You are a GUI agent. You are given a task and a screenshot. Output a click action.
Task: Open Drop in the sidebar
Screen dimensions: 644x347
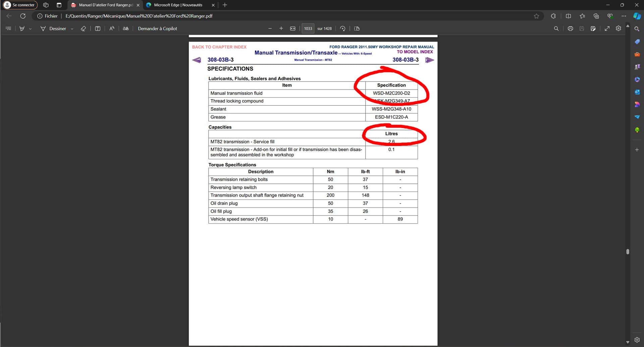pyautogui.click(x=637, y=117)
